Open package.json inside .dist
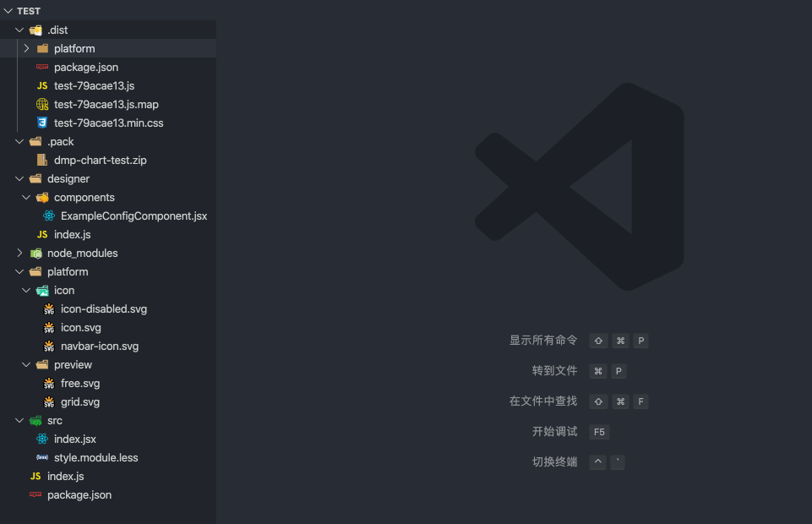This screenshot has width=812, height=524. pyautogui.click(x=86, y=68)
